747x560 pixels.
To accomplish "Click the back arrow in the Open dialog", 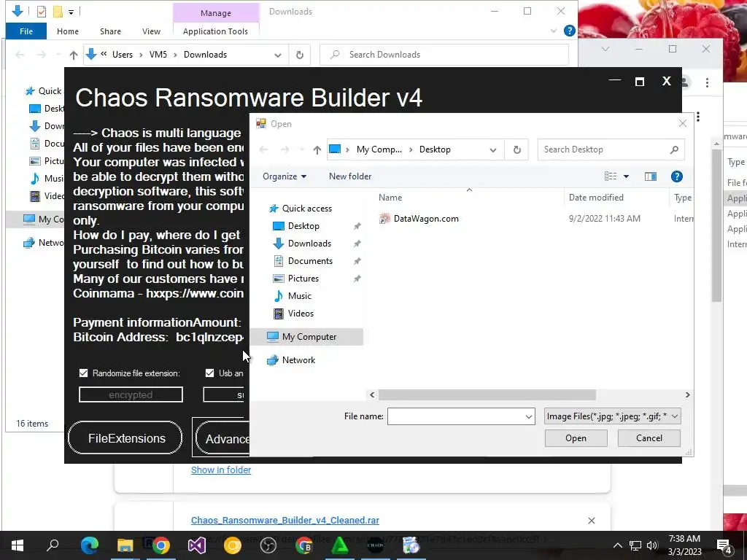I will [263, 150].
